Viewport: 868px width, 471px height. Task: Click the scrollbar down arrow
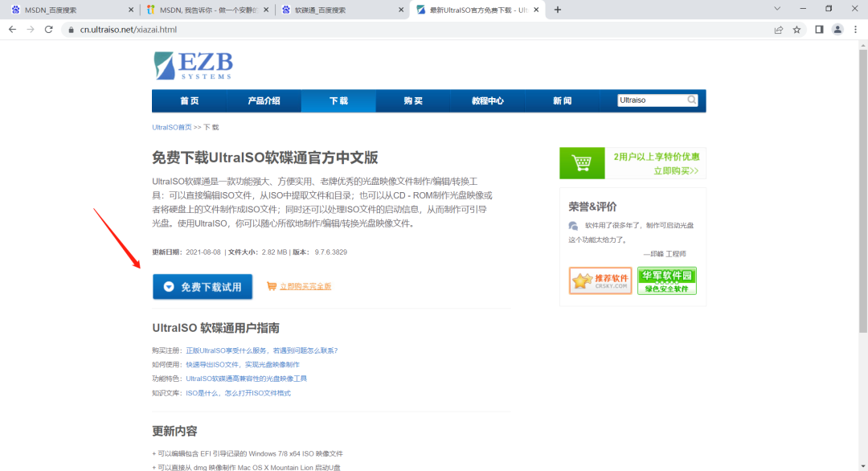pyautogui.click(x=863, y=466)
